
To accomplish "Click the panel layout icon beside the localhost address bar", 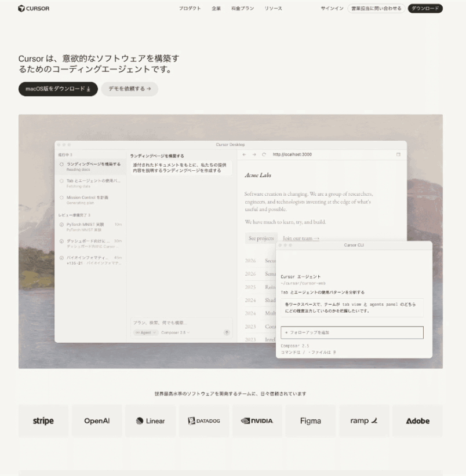I will pyautogui.click(x=398, y=155).
